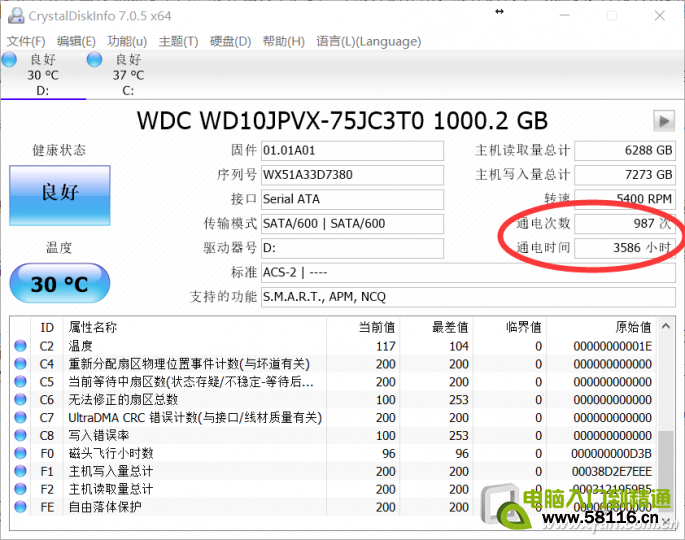Click status orb in F2 row
Screen dimensions: 685x540
20,489
